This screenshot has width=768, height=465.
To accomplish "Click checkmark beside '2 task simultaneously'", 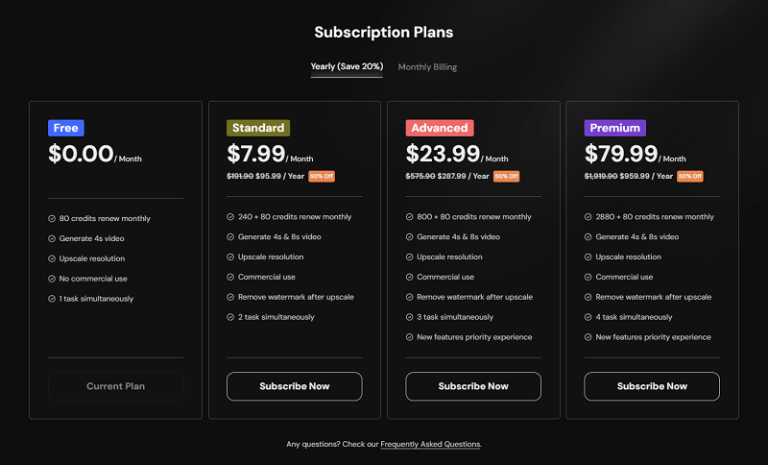I will tap(230, 317).
